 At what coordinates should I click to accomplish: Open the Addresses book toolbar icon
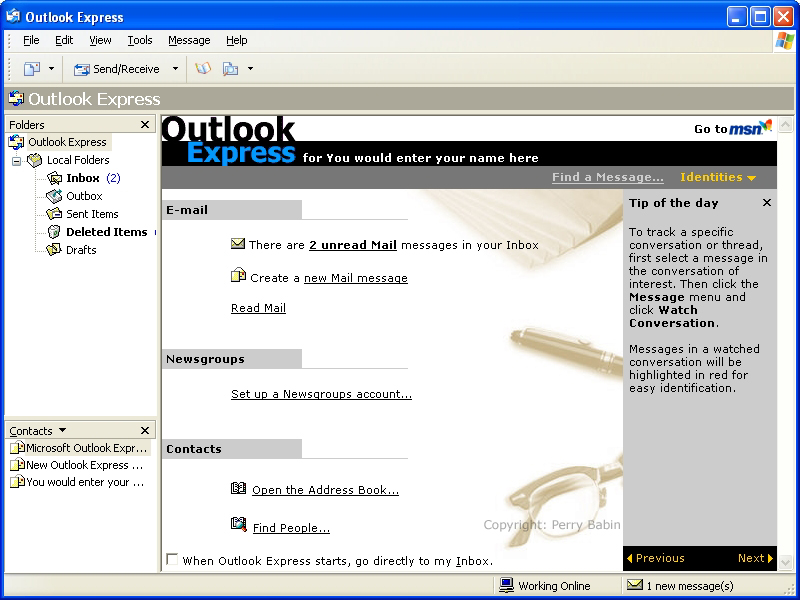[x=203, y=69]
